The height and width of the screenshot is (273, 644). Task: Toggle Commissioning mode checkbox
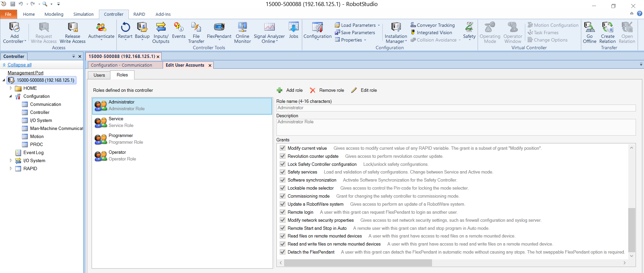tap(282, 196)
